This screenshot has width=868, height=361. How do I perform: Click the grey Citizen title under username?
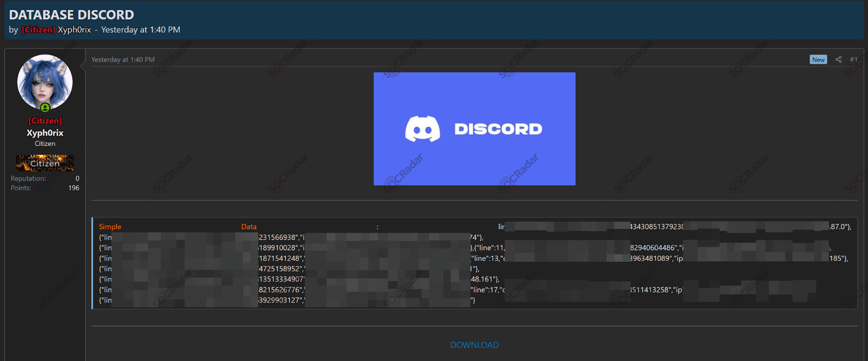click(x=45, y=144)
